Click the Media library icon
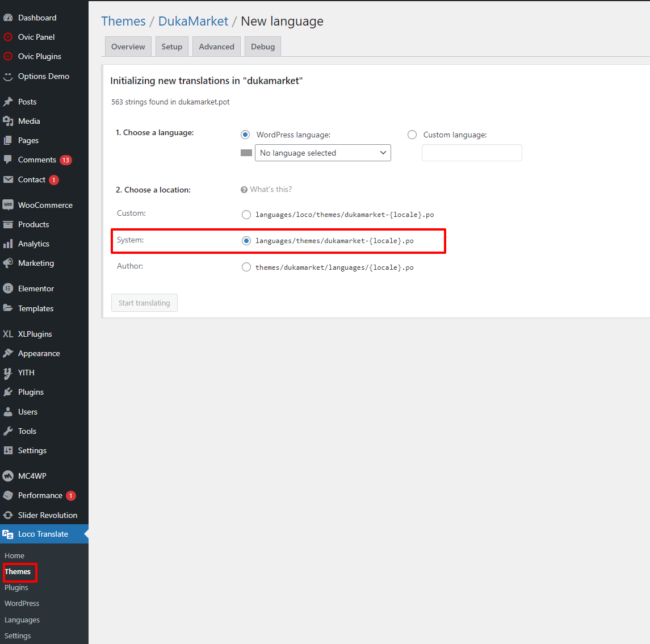 (x=8, y=121)
